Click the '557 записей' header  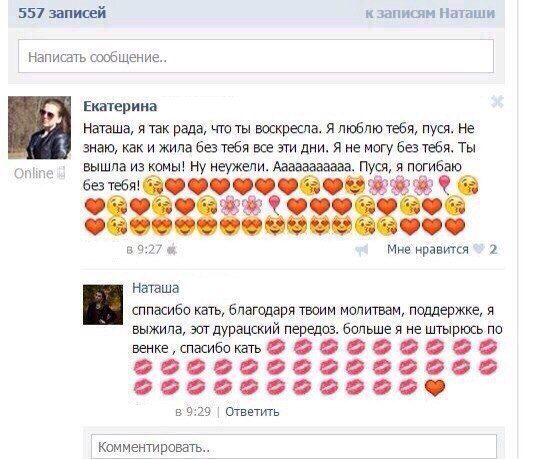62,13
